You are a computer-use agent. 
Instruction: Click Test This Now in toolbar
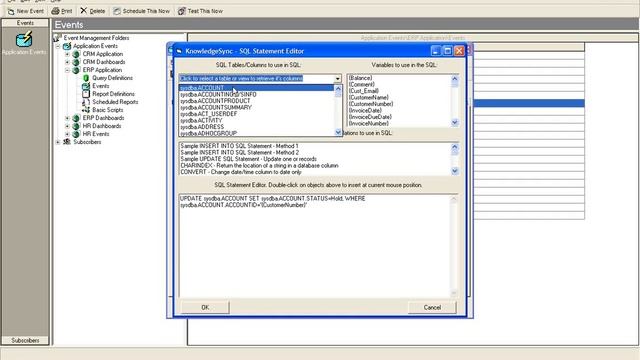[200, 11]
